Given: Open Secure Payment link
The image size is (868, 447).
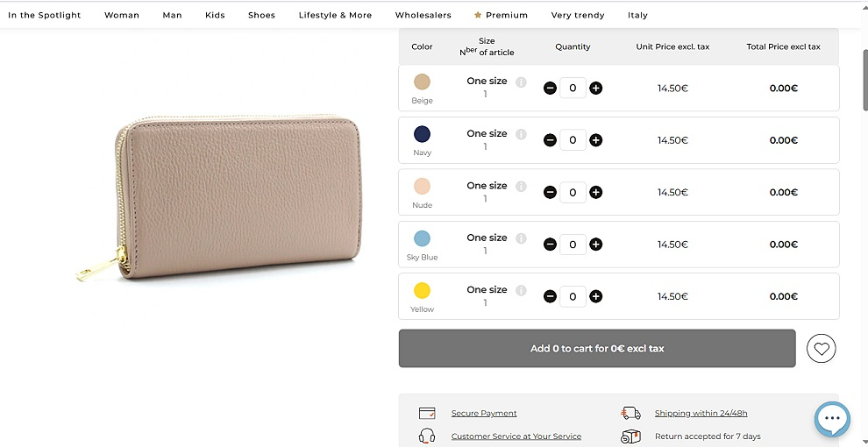Looking at the screenshot, I should 484,413.
